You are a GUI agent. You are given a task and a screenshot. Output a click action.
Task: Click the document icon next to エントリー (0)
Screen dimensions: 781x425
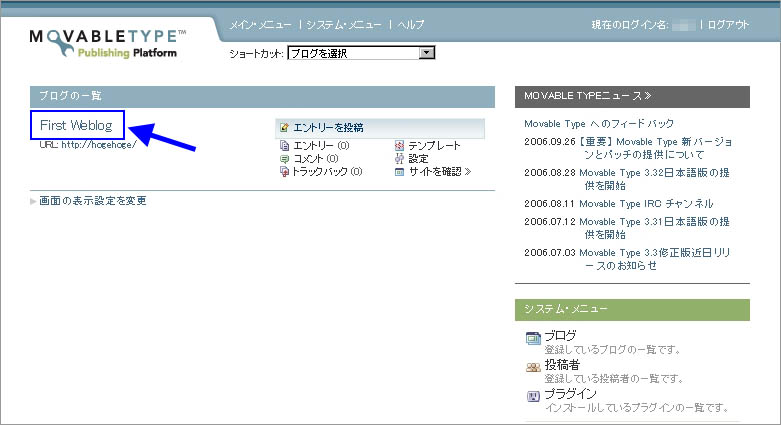284,145
